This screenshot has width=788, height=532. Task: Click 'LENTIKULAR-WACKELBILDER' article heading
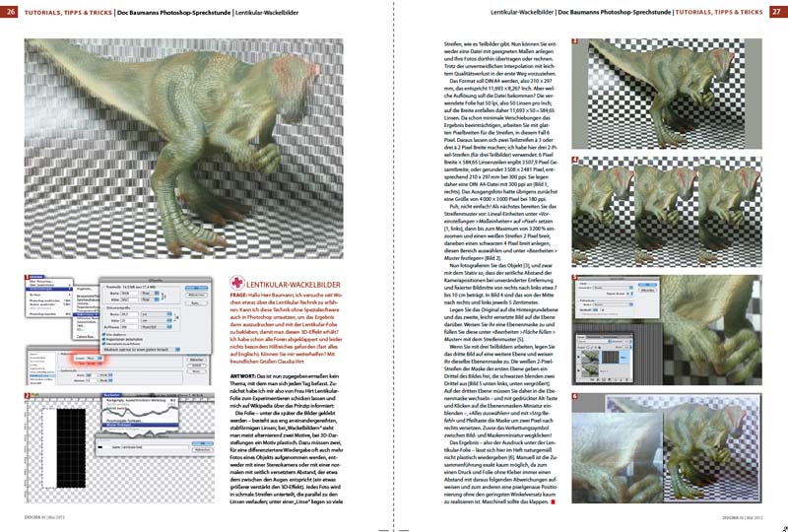pyautogui.click(x=294, y=284)
